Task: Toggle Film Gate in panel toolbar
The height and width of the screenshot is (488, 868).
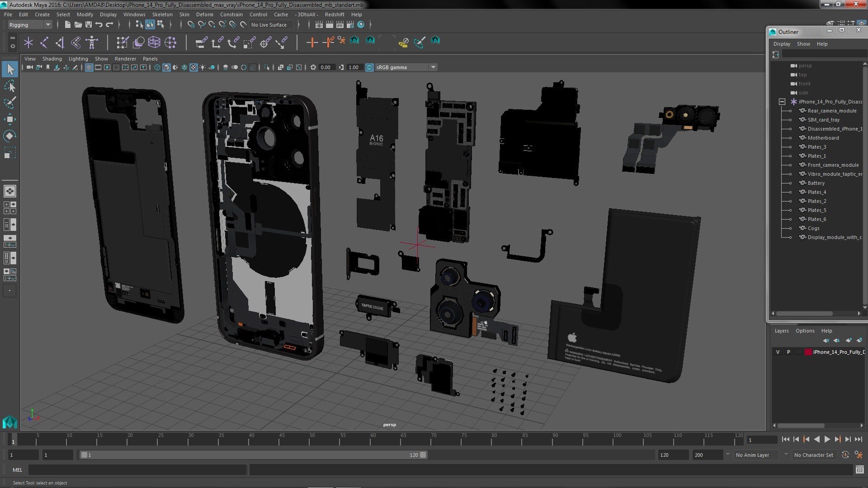Action: click(98, 68)
